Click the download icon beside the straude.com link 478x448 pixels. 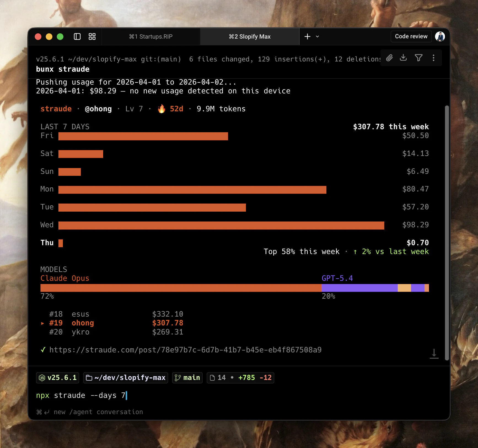[x=434, y=353]
